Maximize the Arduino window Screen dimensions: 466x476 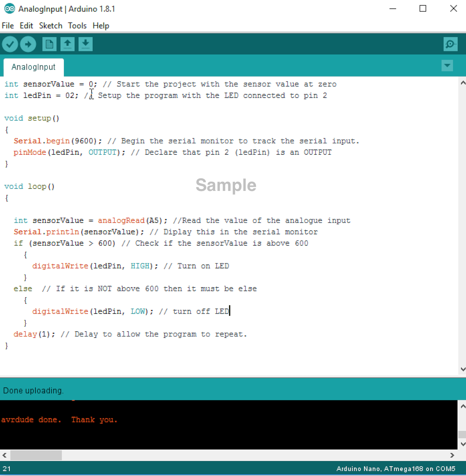pyautogui.click(x=423, y=9)
